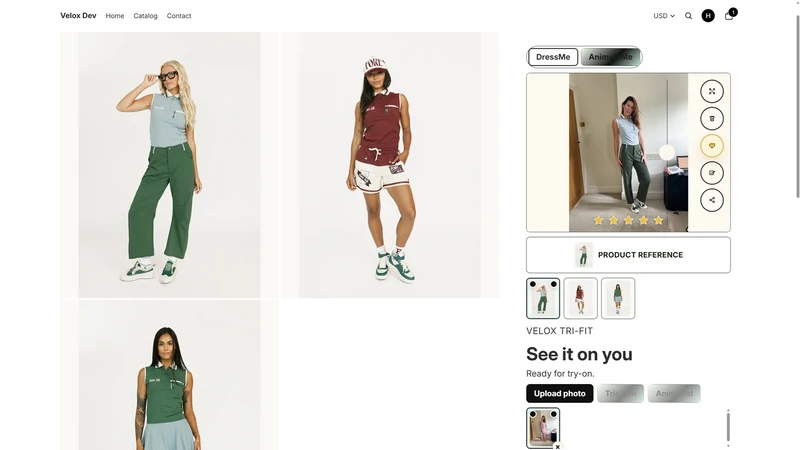Open the site search magnifier
Image resolution: width=800 pixels, height=450 pixels.
[x=688, y=16]
